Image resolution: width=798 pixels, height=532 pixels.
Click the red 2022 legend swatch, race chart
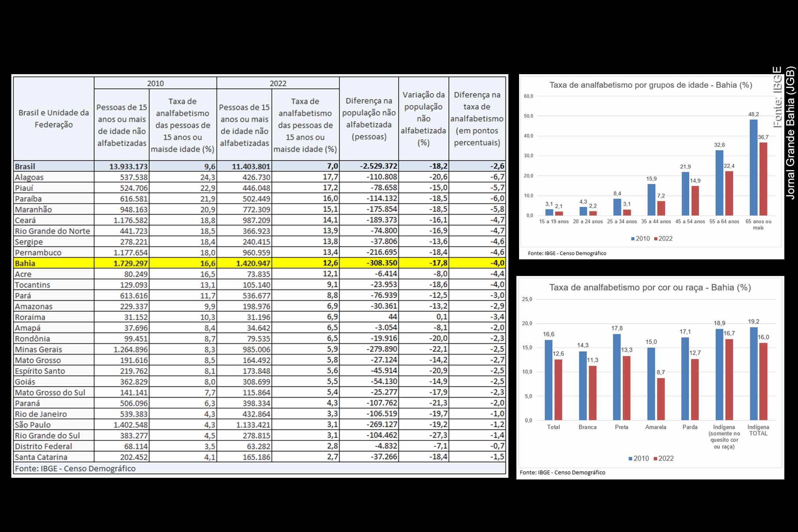655,459
